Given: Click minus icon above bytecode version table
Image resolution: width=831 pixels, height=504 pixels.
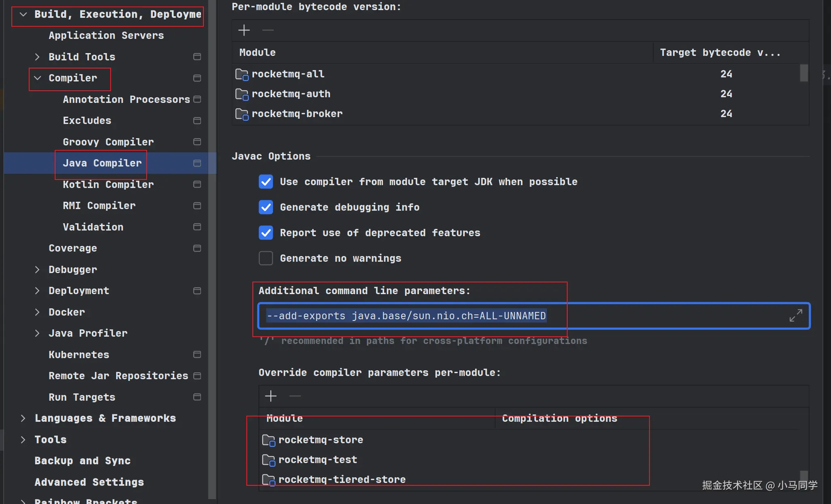Looking at the screenshot, I should [x=268, y=30].
